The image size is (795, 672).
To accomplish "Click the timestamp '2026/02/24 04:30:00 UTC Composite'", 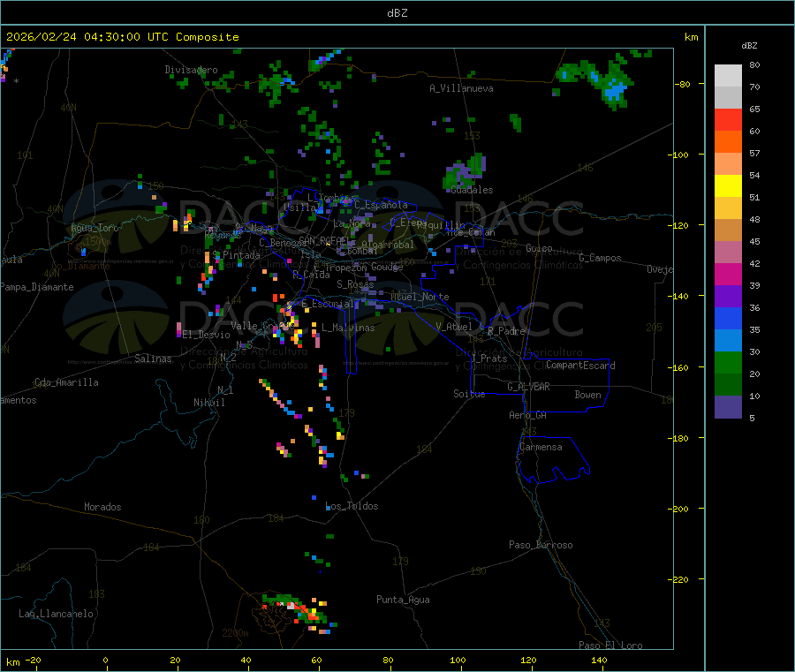I will click(123, 37).
